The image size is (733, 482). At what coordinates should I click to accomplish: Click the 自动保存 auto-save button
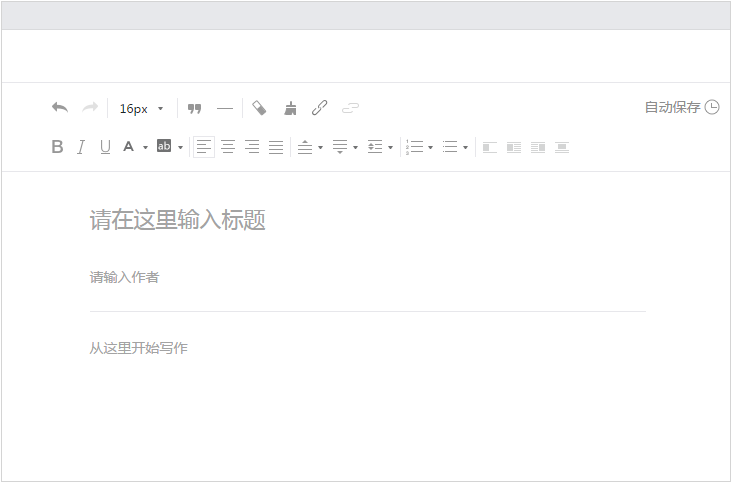pos(681,108)
